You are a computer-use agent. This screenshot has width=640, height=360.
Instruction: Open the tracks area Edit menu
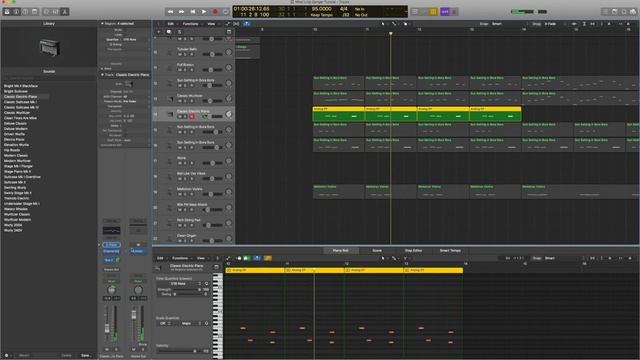[x=171, y=24]
